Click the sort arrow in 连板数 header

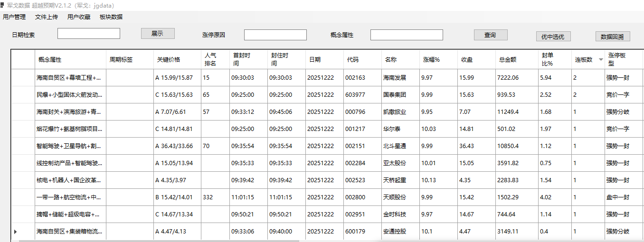pyautogui.click(x=601, y=60)
